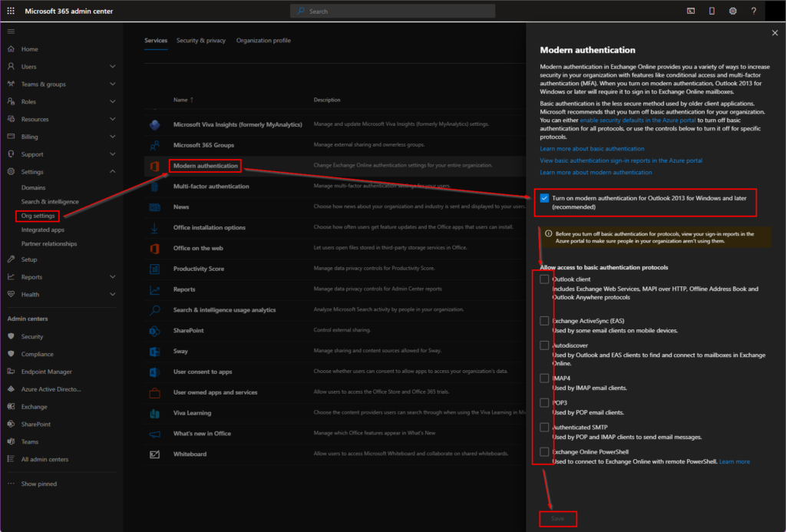Viewport: 786px width, 532px height.
Task: Click the Whiteboard service icon
Action: [x=155, y=454]
